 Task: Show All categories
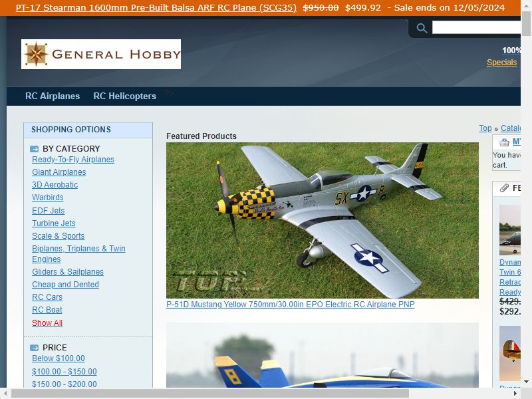[47, 323]
